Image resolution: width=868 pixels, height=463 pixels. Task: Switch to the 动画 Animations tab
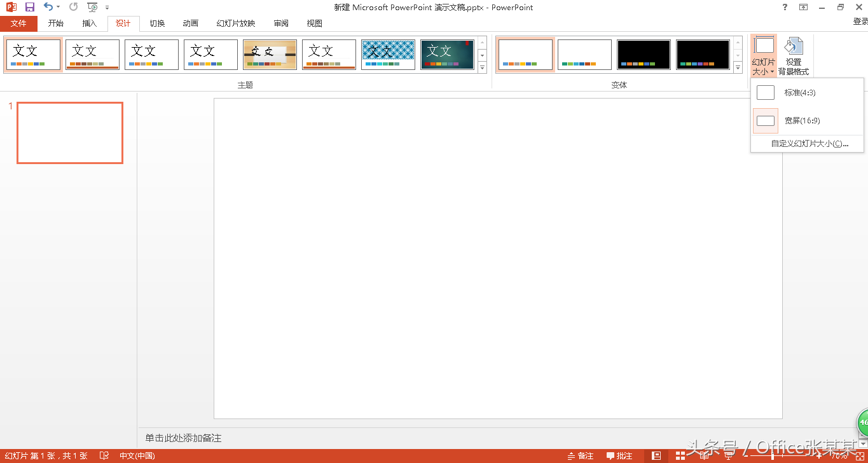pos(190,24)
